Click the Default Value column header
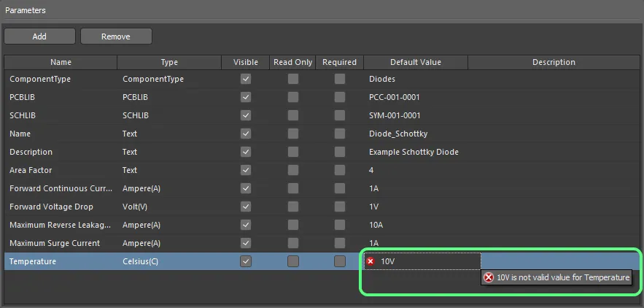Viewport: 644px width, 308px height. (416, 63)
